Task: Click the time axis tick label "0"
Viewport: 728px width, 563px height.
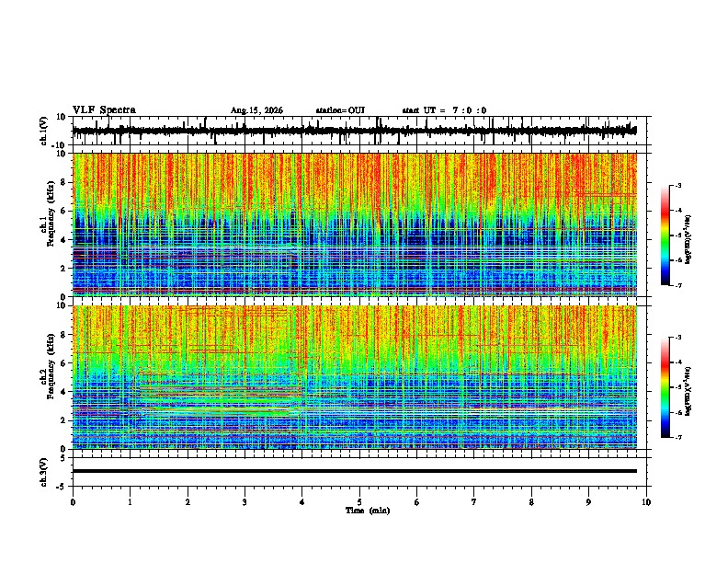Action: point(73,502)
